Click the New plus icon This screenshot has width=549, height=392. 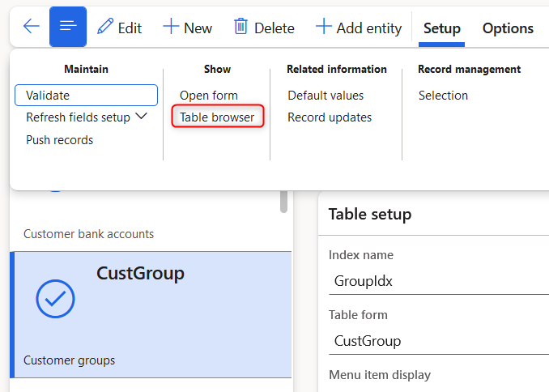pos(171,27)
